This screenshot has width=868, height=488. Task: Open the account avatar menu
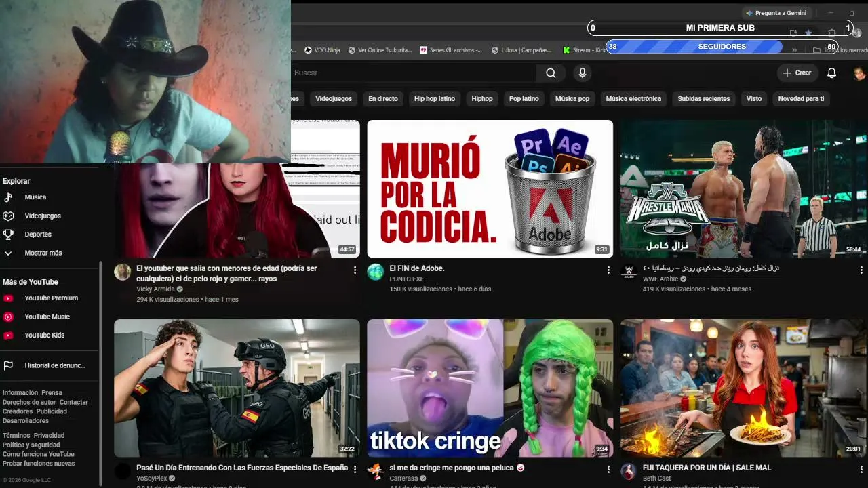click(x=859, y=73)
